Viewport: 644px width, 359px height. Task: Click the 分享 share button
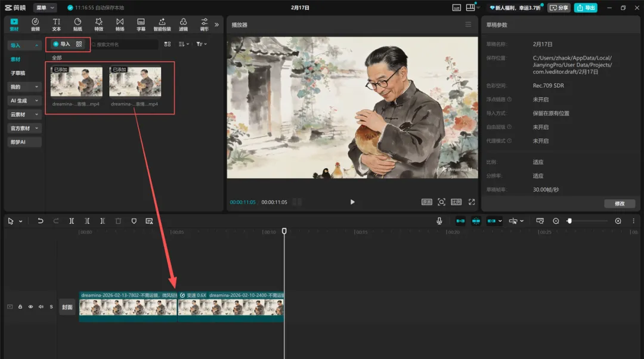pos(559,8)
